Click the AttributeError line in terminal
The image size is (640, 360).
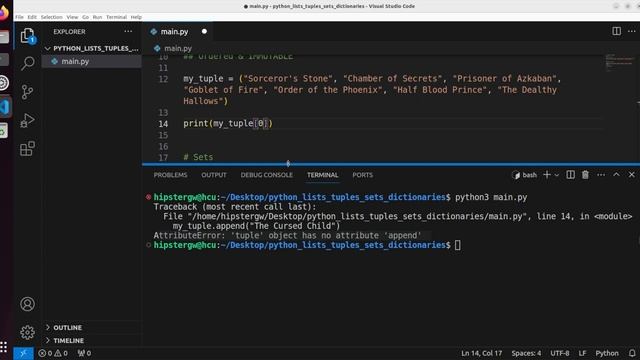tap(287, 236)
